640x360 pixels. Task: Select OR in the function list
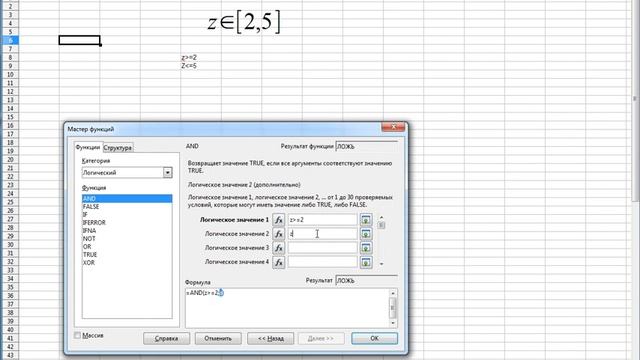point(127,247)
